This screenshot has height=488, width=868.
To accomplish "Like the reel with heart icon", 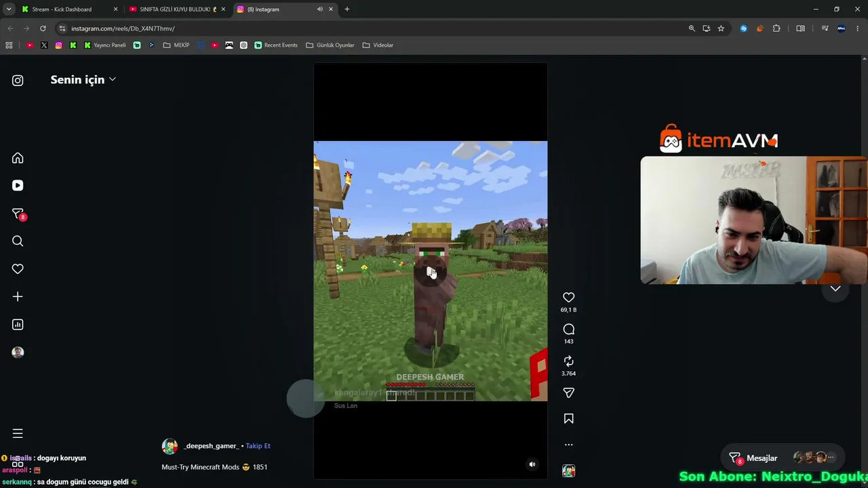I will point(568,298).
